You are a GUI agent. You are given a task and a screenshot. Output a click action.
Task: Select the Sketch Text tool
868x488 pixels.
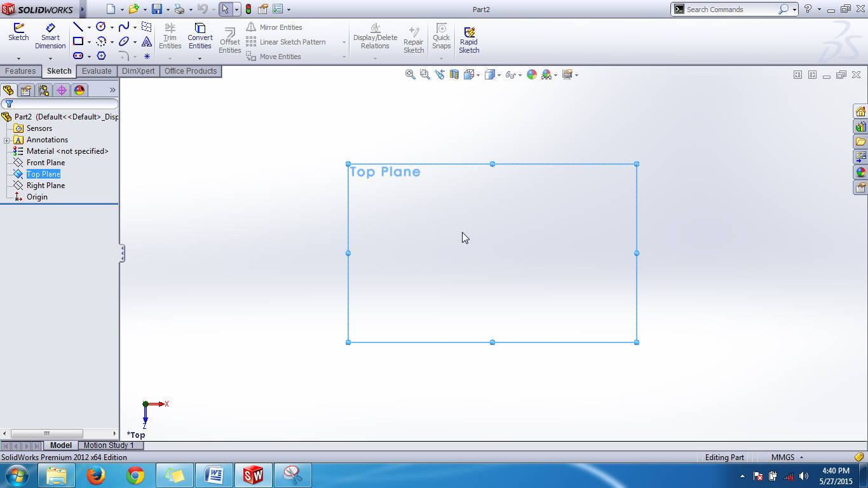pos(146,41)
